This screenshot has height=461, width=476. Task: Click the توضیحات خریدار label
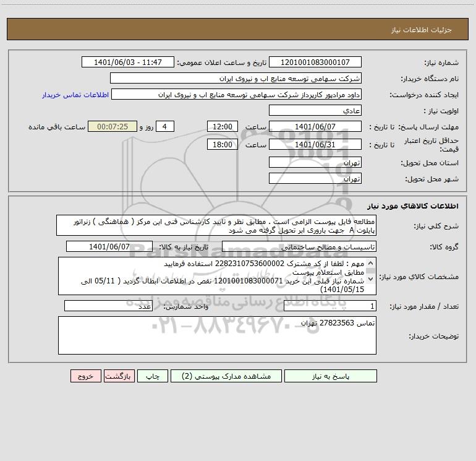tap(434, 337)
